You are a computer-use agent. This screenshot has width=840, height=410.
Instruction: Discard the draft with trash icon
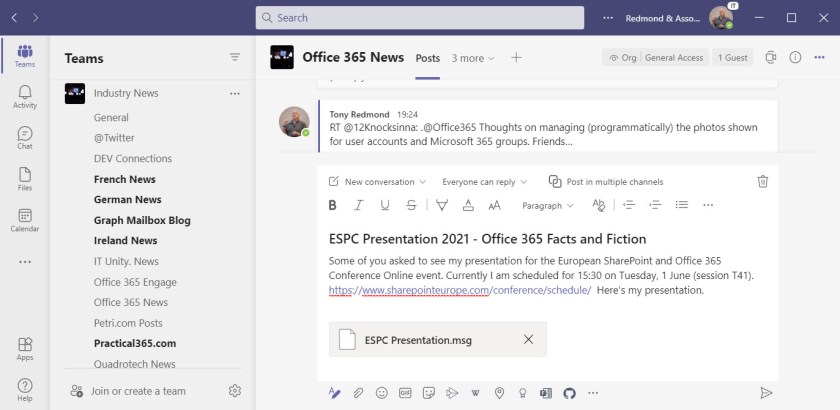[763, 181]
